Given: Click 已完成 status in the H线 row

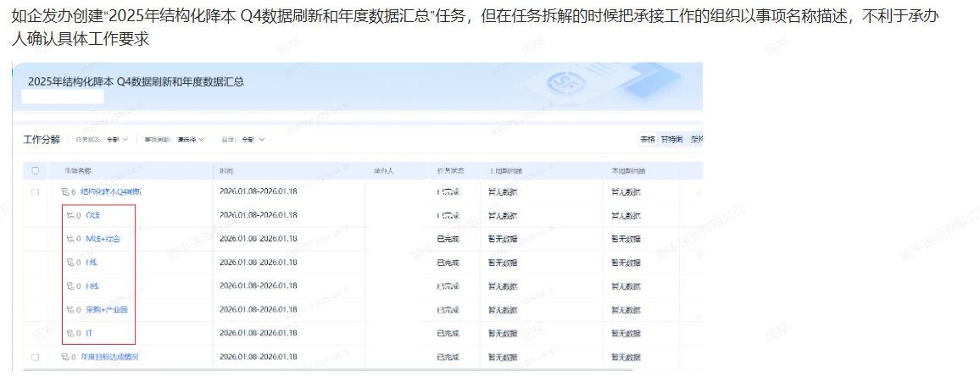Looking at the screenshot, I should coord(448,286).
